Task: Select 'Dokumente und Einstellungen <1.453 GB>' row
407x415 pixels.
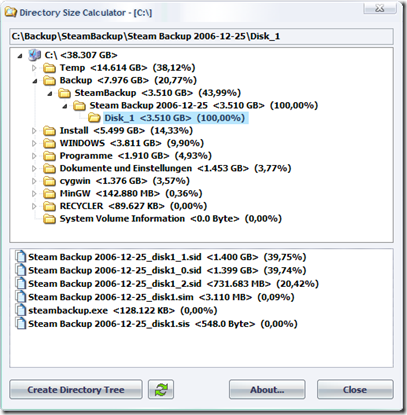Action: [175, 169]
